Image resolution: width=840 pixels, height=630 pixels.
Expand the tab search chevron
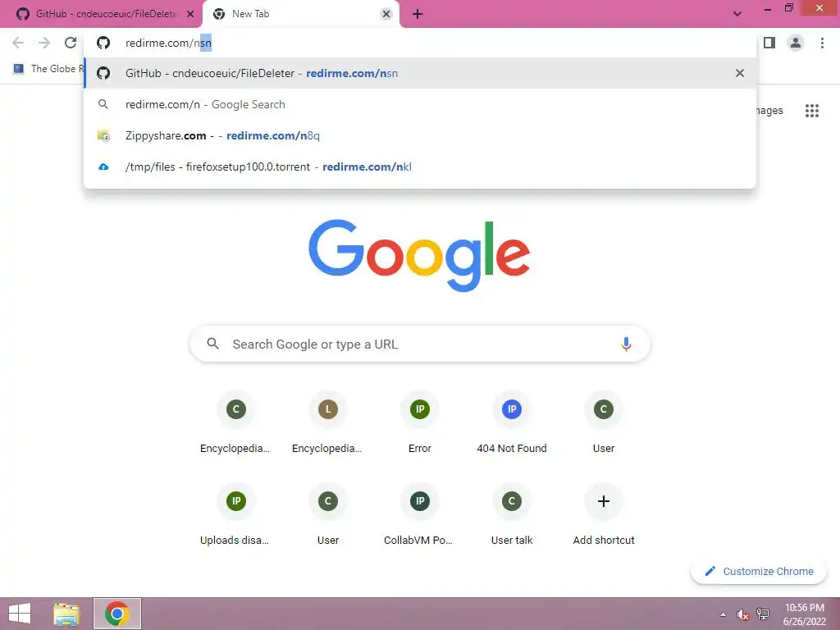pos(737,14)
